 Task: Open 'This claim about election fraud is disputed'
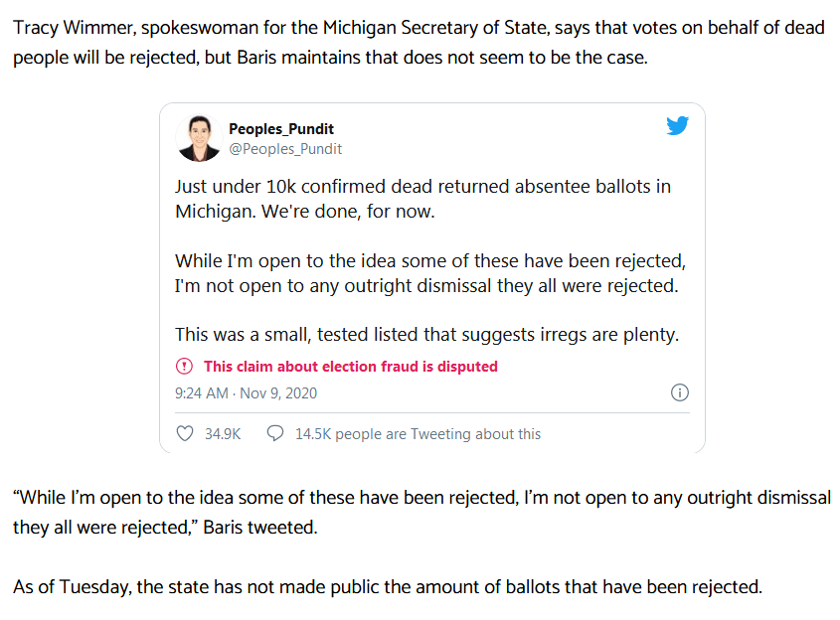pos(350,367)
